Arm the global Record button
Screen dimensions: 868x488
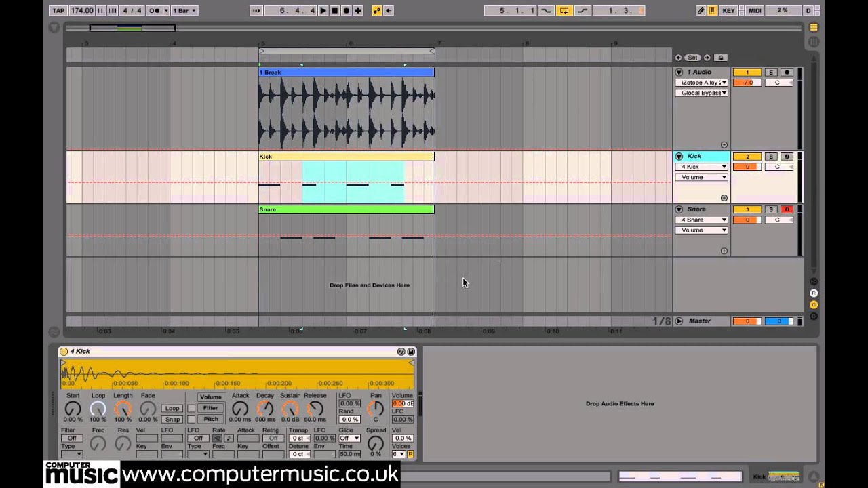coord(346,11)
